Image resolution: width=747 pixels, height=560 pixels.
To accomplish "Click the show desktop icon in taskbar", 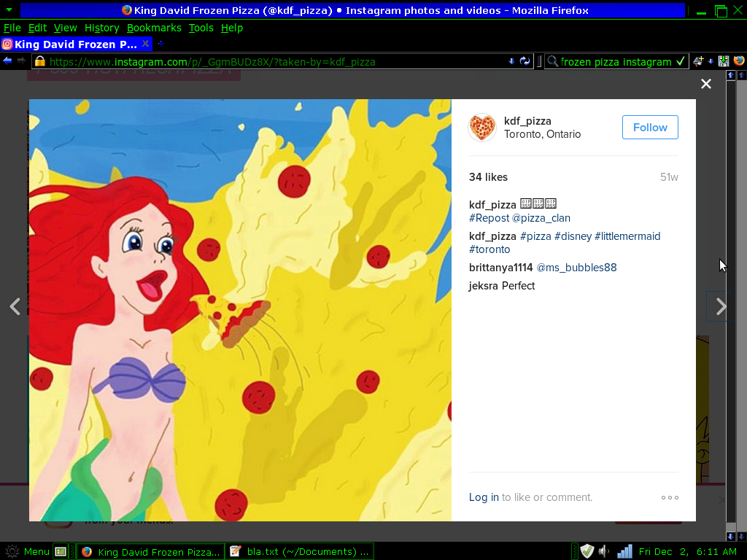I will pyautogui.click(x=61, y=551).
